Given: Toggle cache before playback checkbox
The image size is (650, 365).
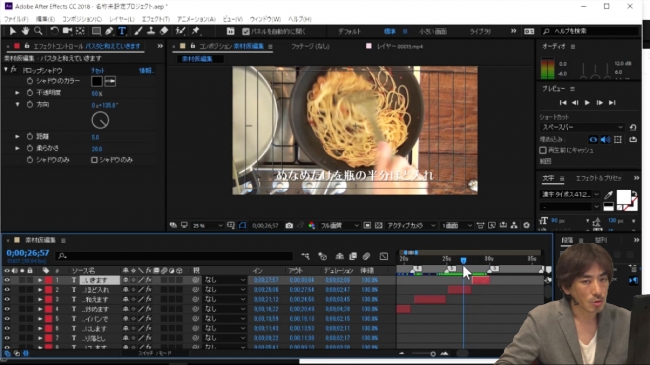Looking at the screenshot, I should 543,150.
